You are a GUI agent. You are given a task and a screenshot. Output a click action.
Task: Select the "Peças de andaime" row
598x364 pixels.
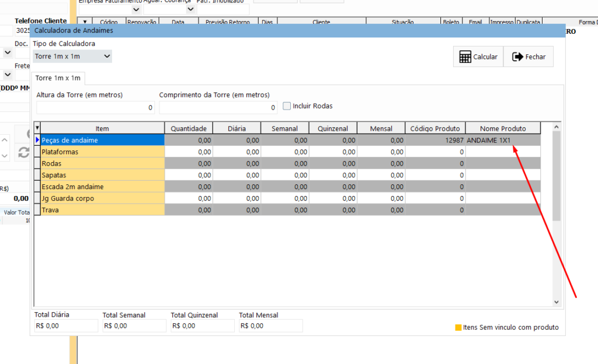click(103, 140)
